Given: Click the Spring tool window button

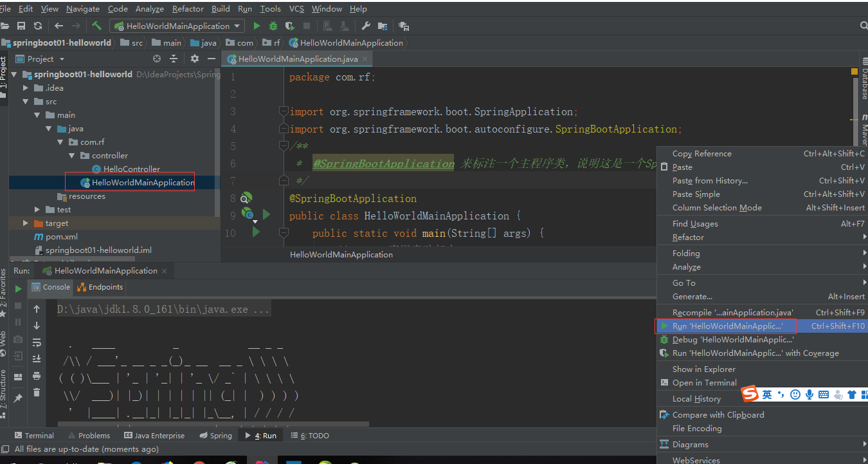Looking at the screenshot, I should tap(215, 436).
